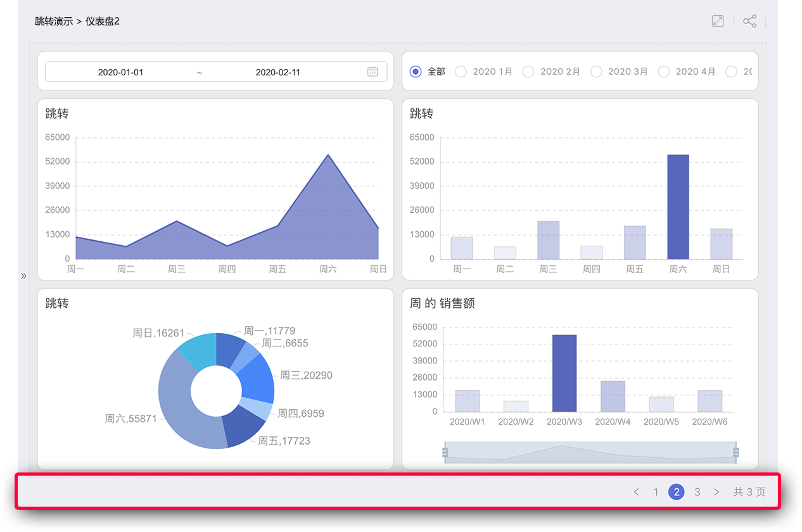Pick the 2020 4月 radio option

[x=664, y=72]
